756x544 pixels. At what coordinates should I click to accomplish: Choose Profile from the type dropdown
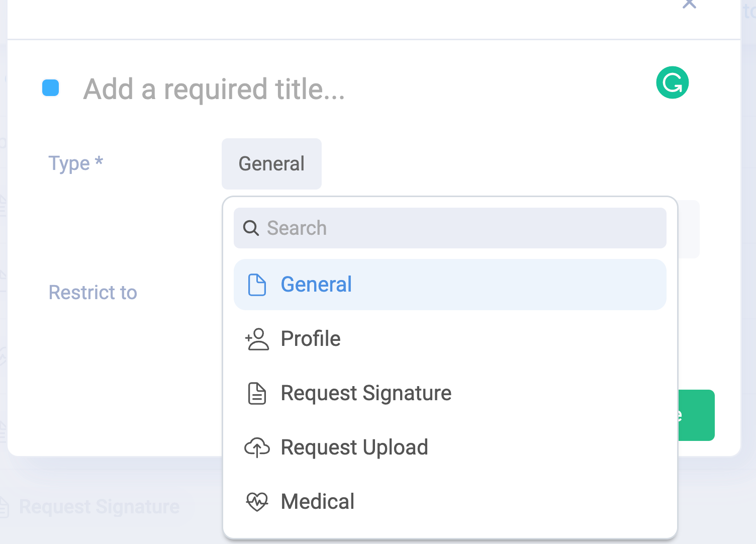pyautogui.click(x=311, y=339)
